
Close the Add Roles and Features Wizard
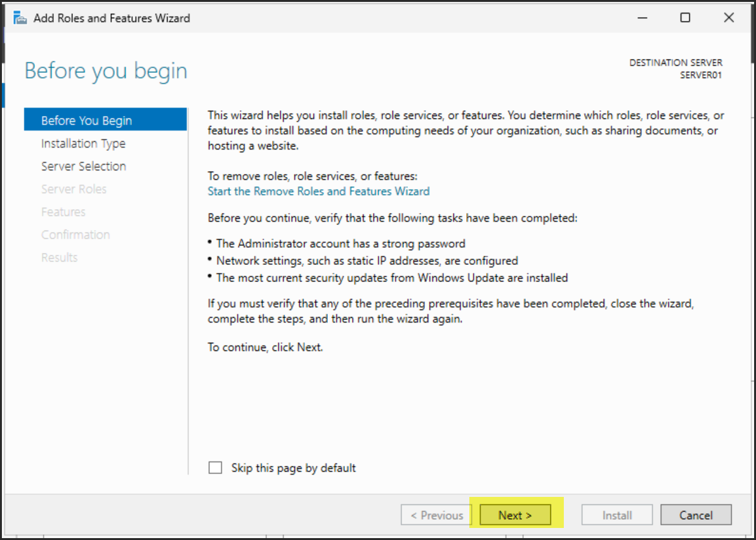click(729, 18)
